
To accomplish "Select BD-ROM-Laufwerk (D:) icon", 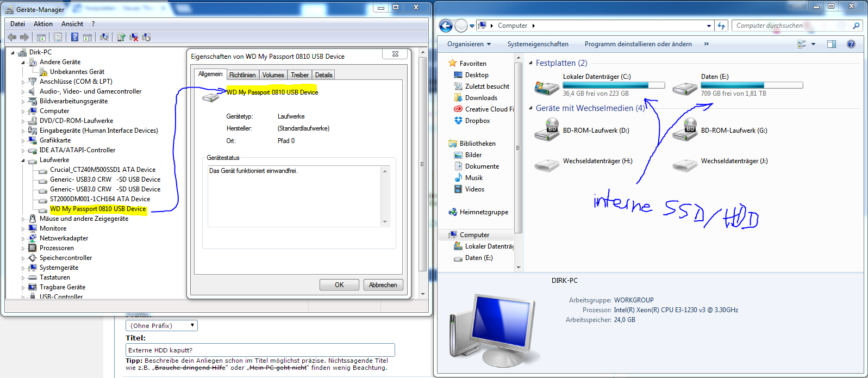I will pos(547,130).
